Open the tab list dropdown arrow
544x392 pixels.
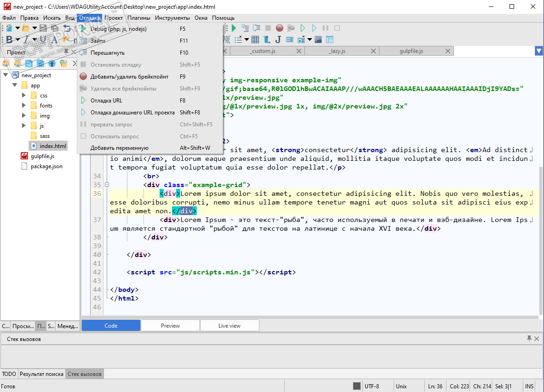pyautogui.click(x=538, y=51)
